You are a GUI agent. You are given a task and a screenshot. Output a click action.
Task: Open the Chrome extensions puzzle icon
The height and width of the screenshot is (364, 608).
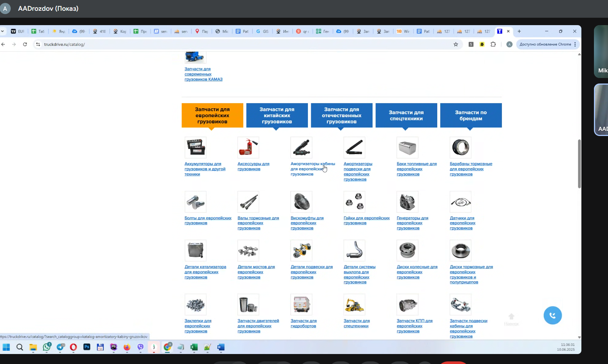(493, 44)
